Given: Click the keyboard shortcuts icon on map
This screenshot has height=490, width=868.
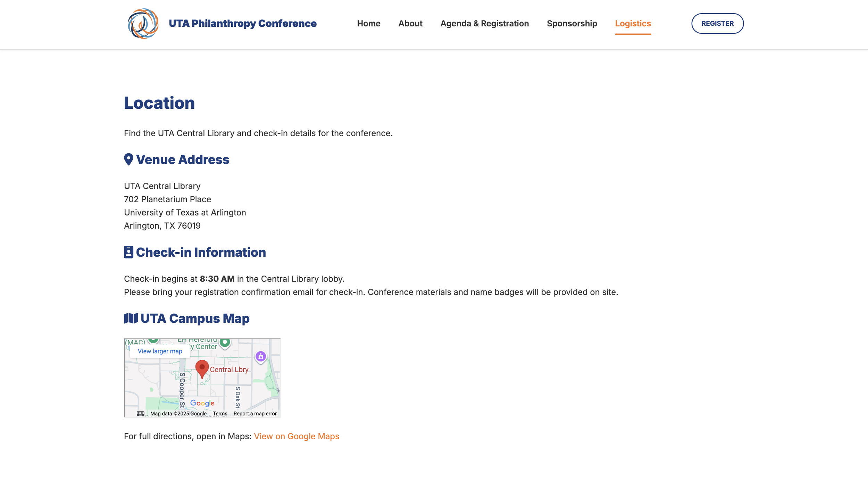Looking at the screenshot, I should pyautogui.click(x=140, y=414).
